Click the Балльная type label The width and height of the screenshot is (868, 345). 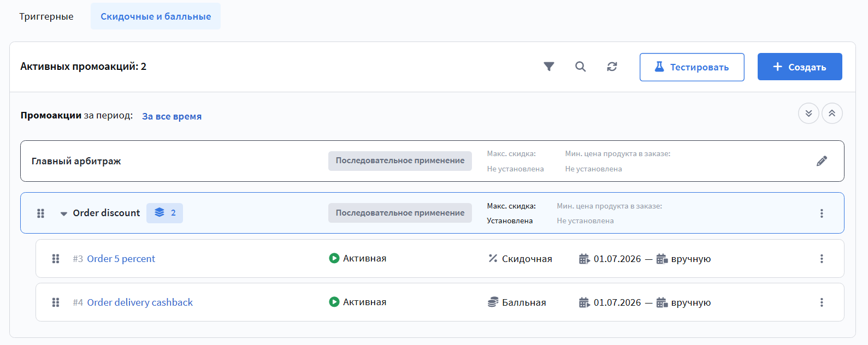pyautogui.click(x=524, y=302)
